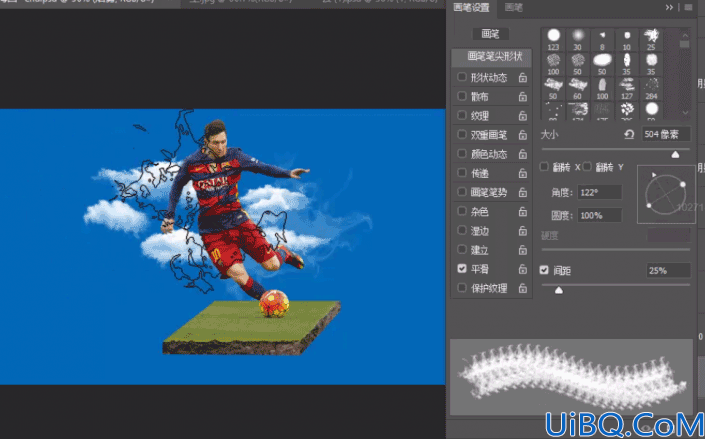Switch to the 画笔 tab
705x439 pixels.
pos(513,8)
